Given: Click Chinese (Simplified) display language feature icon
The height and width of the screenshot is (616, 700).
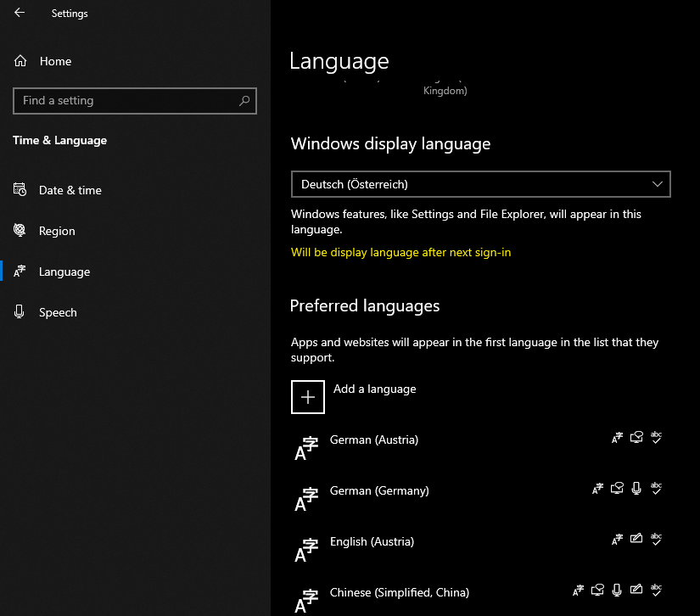Looking at the screenshot, I should [x=578, y=590].
